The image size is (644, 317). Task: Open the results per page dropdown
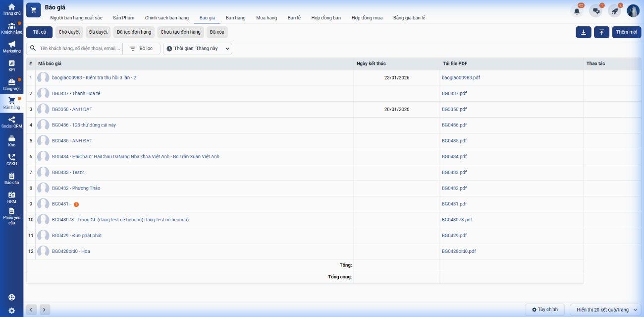click(x=606, y=310)
